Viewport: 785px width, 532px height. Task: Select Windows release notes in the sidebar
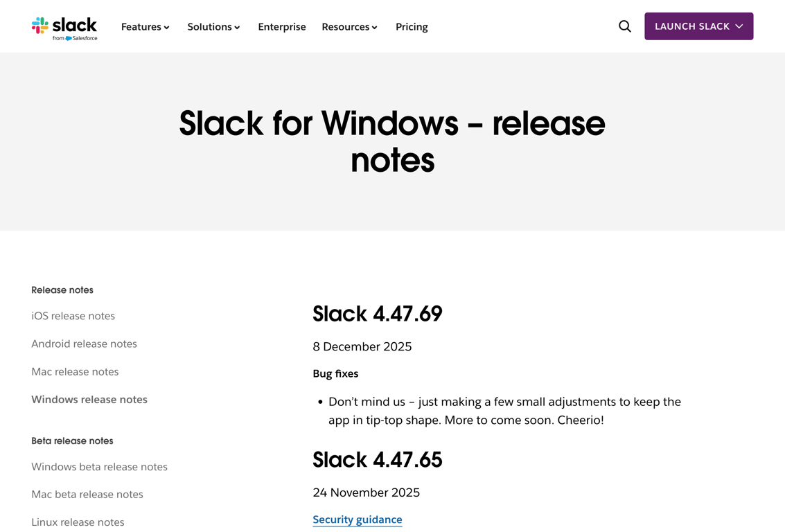point(89,400)
